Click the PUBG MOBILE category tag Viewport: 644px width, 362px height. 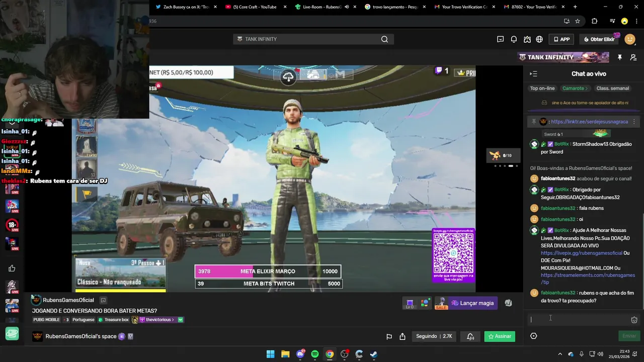(46, 320)
